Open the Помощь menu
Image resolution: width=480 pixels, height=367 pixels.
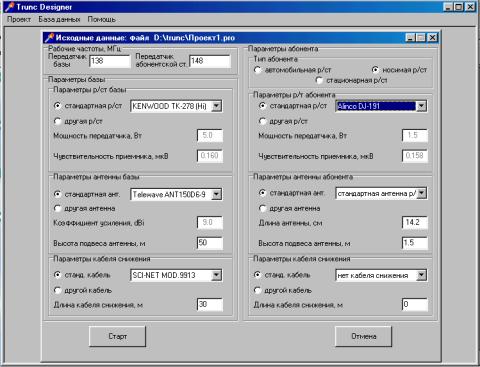[x=101, y=19]
